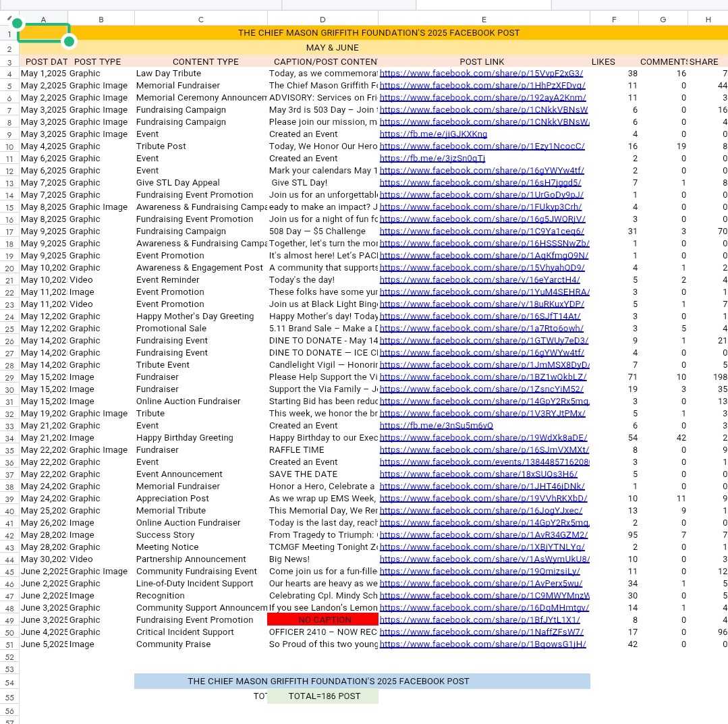728x724 pixels.
Task: Select the '508 Day — $5 Challenge' caption cell
Action: pos(323,231)
